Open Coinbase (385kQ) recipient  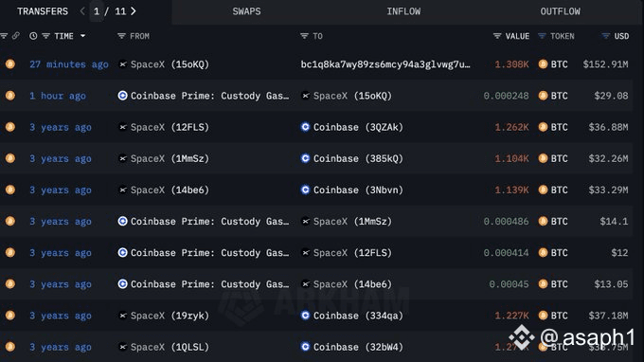[x=358, y=158]
